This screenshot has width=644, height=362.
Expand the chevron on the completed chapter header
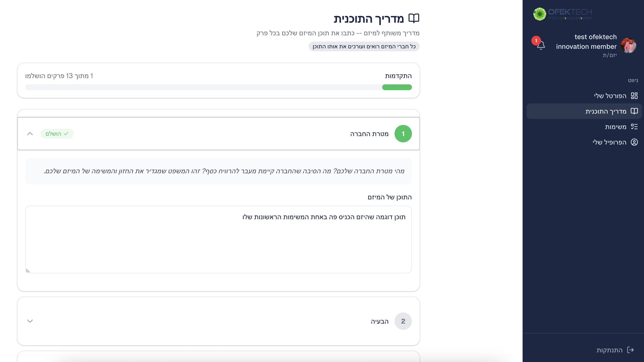pyautogui.click(x=30, y=134)
